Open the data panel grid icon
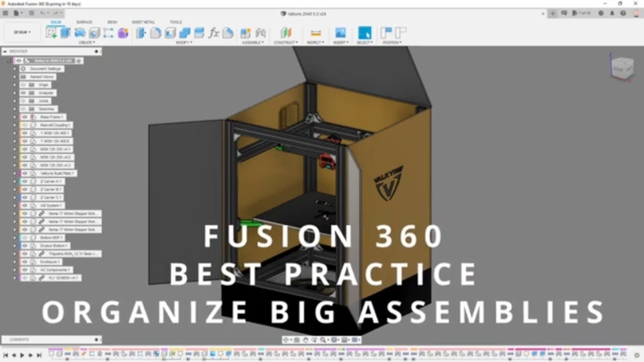This screenshot has height=362, width=644. point(6,13)
